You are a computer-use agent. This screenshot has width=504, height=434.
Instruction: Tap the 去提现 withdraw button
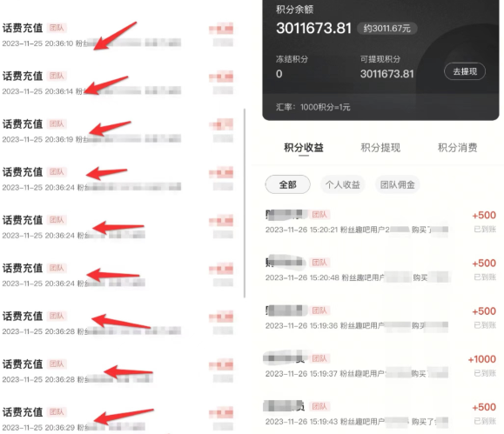pos(465,71)
